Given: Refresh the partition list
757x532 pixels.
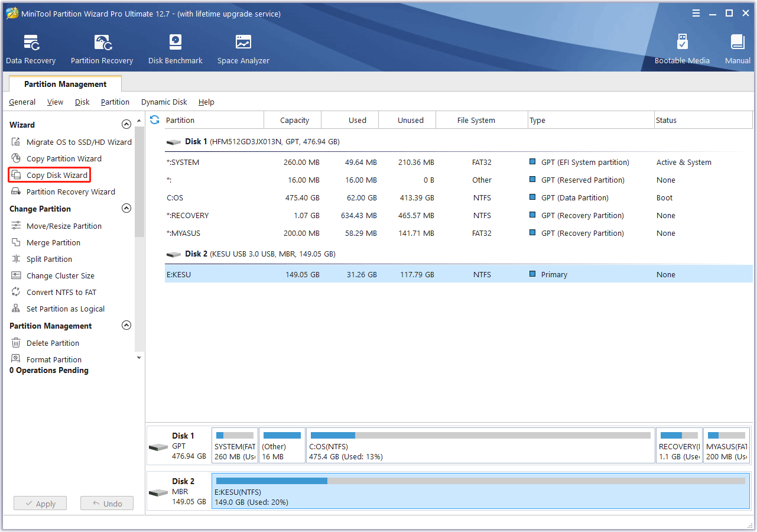Looking at the screenshot, I should click(x=154, y=119).
